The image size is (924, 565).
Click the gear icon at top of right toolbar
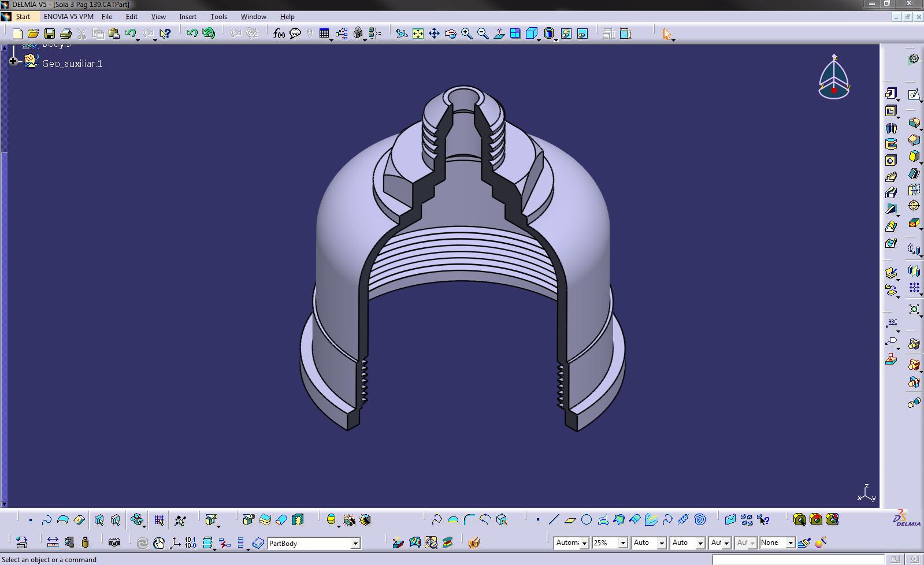click(x=914, y=58)
